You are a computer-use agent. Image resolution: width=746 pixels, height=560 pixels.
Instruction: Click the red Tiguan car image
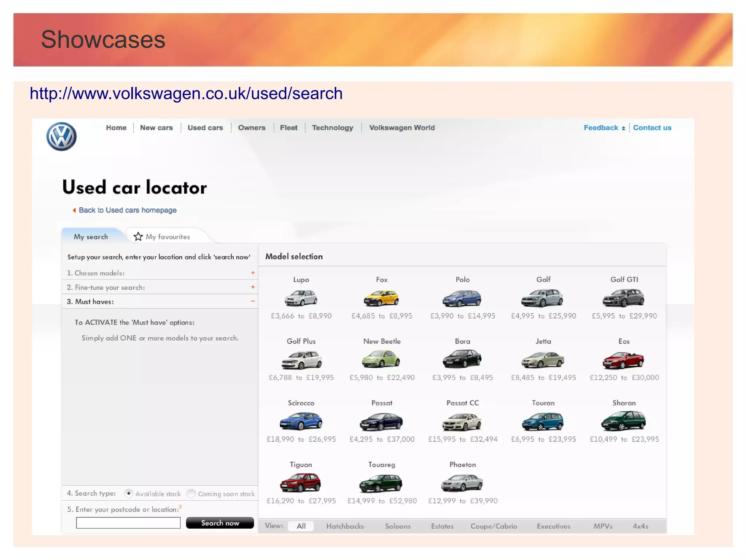click(301, 482)
